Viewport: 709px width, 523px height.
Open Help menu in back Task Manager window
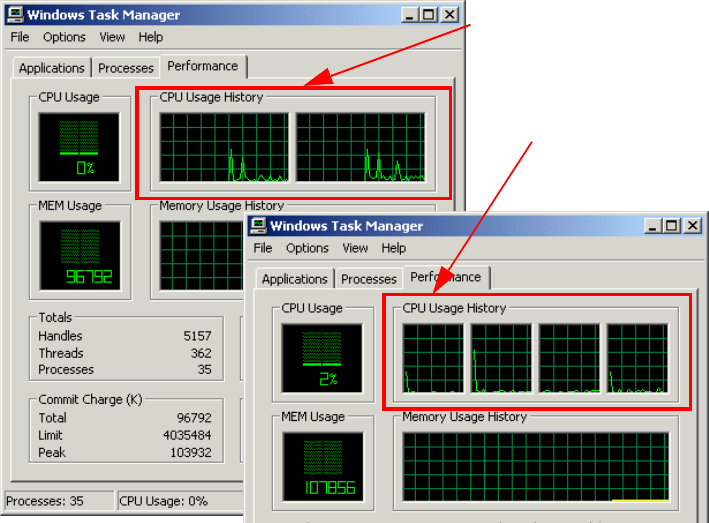(151, 37)
